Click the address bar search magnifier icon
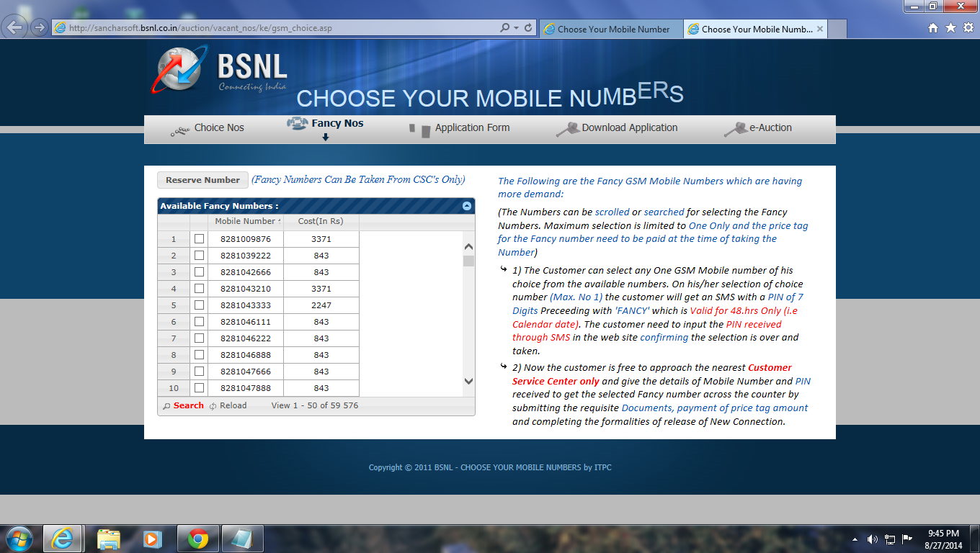 click(x=505, y=28)
